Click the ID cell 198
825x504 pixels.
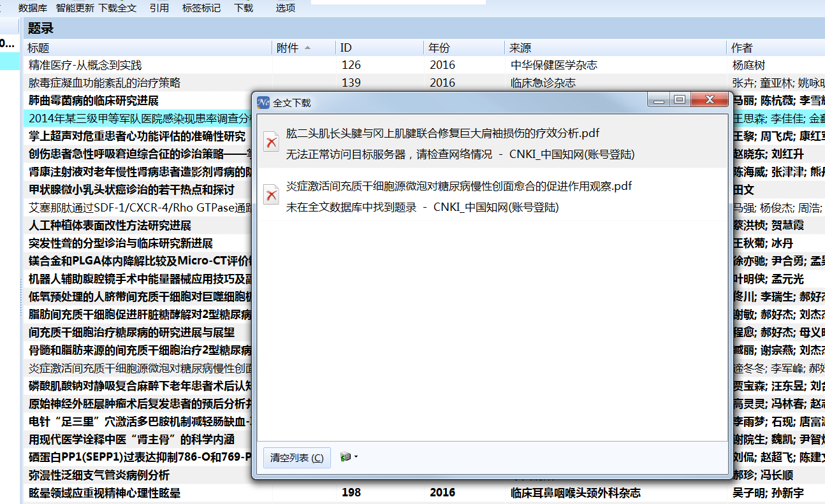351,493
